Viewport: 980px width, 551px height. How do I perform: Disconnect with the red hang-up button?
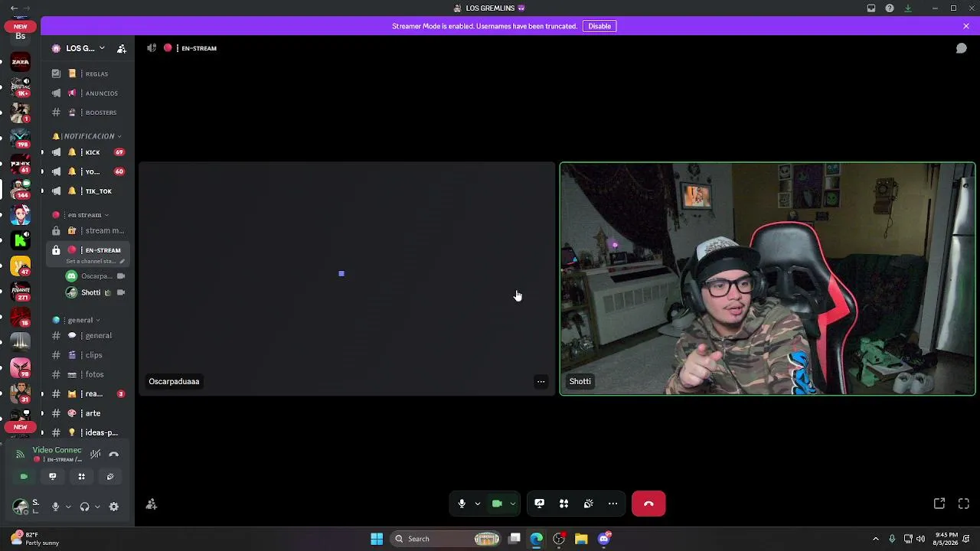(x=648, y=504)
